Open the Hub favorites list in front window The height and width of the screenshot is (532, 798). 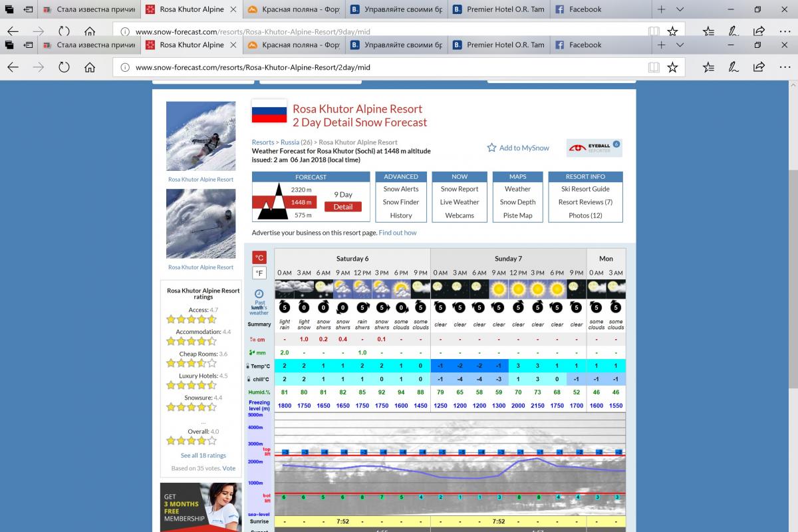tap(708, 67)
